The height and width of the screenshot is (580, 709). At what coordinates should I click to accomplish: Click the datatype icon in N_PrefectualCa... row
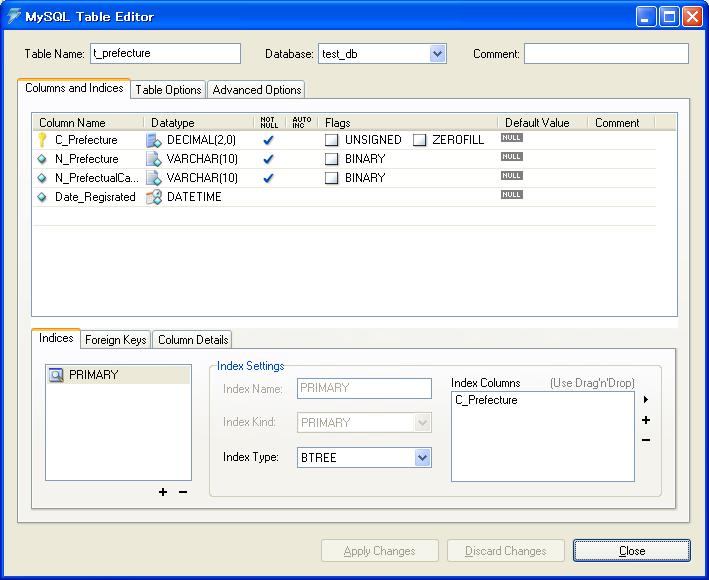click(x=154, y=178)
